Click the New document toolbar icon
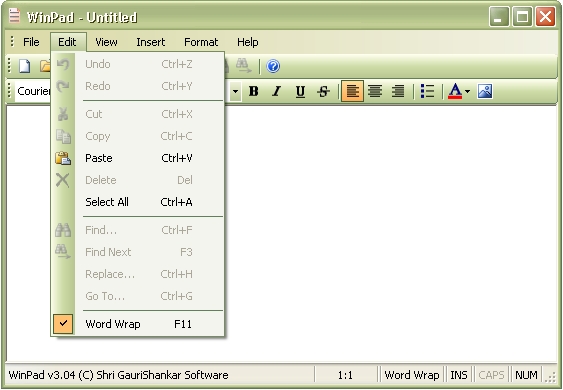 tap(25, 66)
